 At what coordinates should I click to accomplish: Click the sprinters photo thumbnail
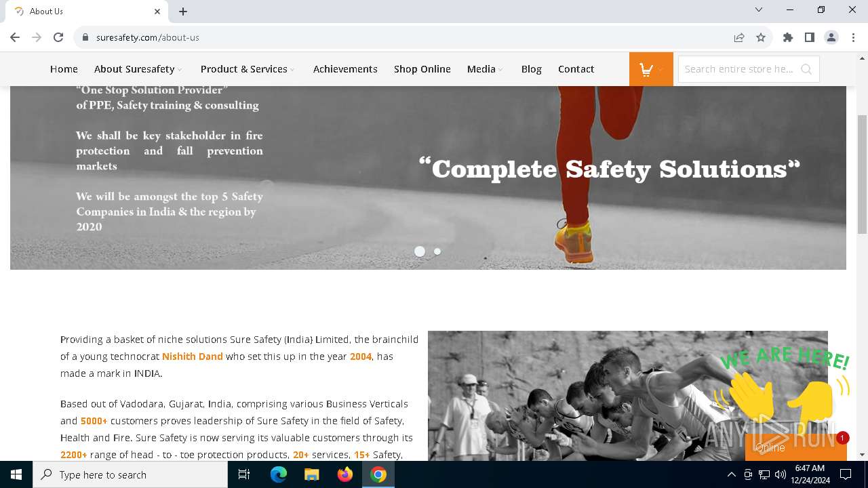628,396
